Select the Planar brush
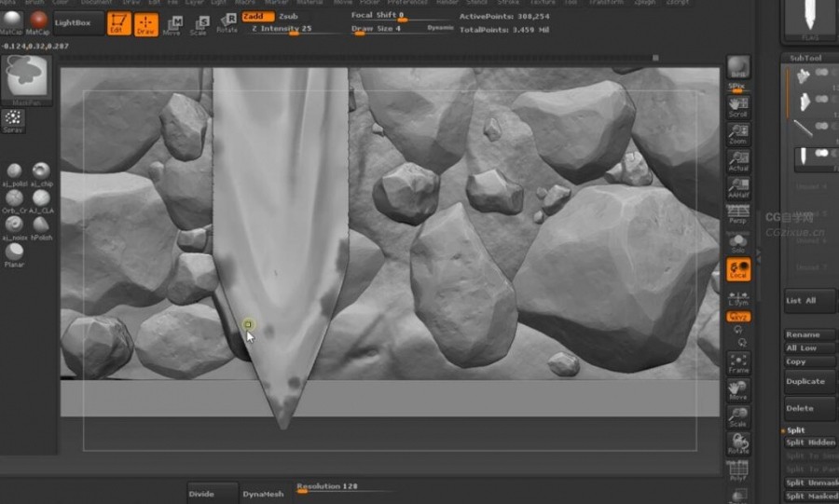The height and width of the screenshot is (504, 839). [14, 255]
